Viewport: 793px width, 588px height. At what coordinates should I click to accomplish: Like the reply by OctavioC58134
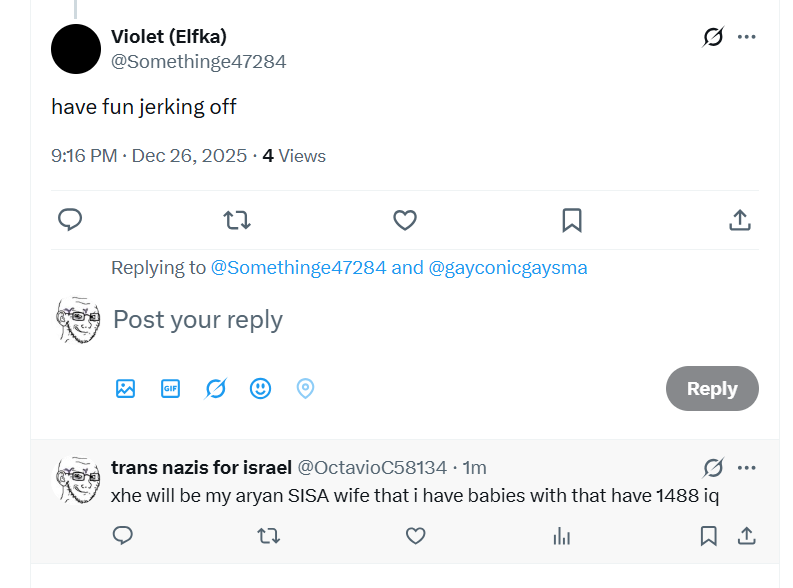(x=415, y=537)
